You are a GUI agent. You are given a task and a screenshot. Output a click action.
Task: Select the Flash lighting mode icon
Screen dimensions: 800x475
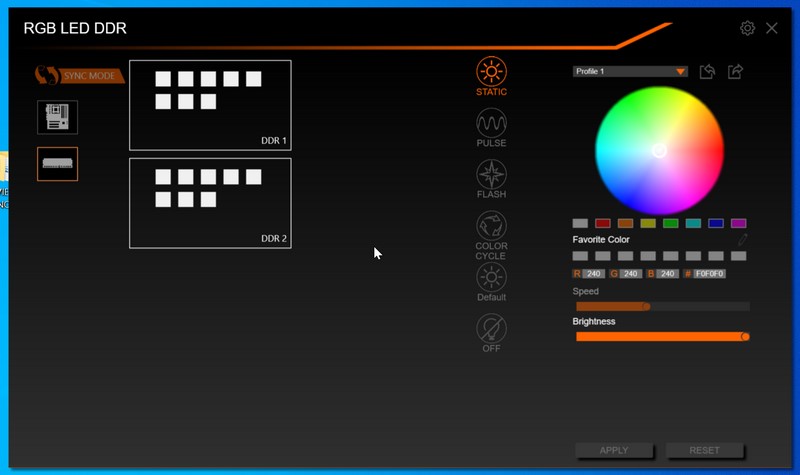point(491,174)
